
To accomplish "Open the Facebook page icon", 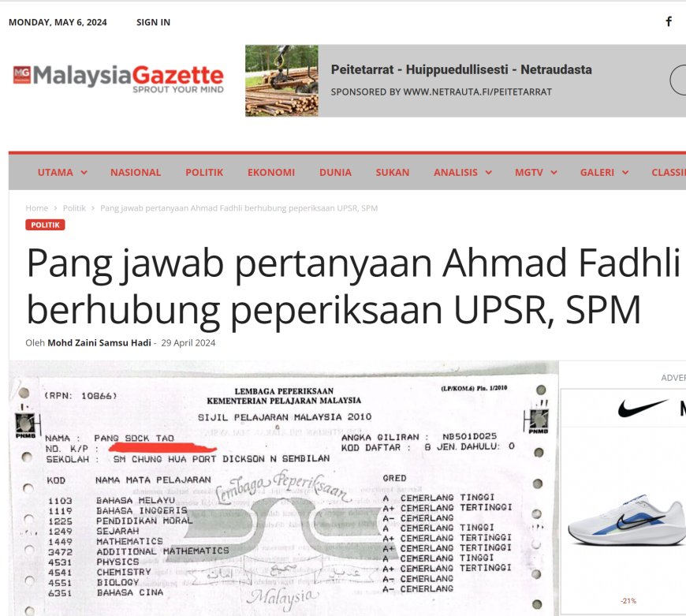I will (x=669, y=22).
